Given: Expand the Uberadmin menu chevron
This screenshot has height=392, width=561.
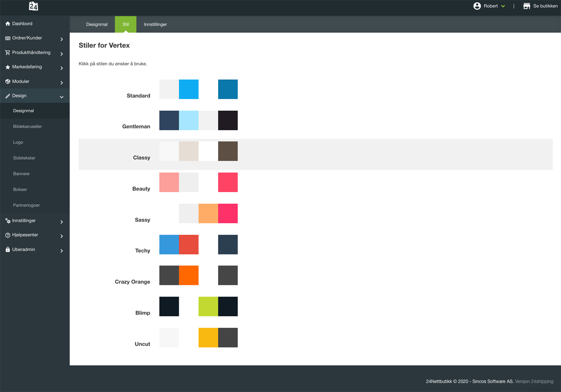Looking at the screenshot, I should (62, 251).
